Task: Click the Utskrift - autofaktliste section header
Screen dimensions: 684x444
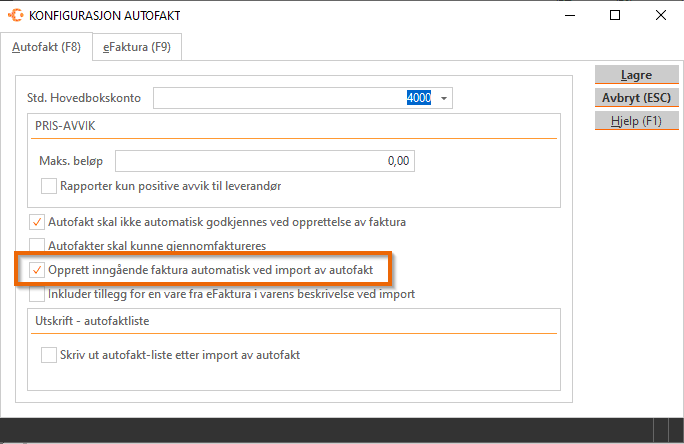Action: pos(92,321)
